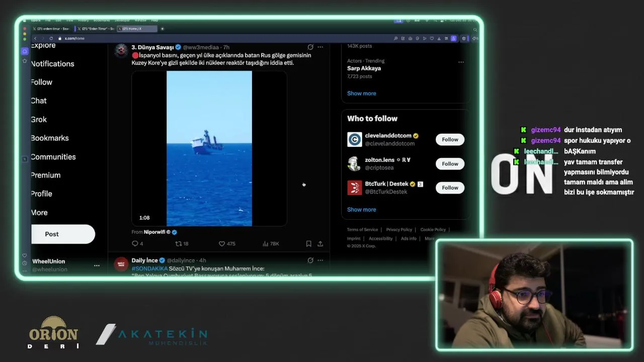Select the 'Home / X' browser tab
The width and height of the screenshot is (644, 362).
pyautogui.click(x=137, y=29)
